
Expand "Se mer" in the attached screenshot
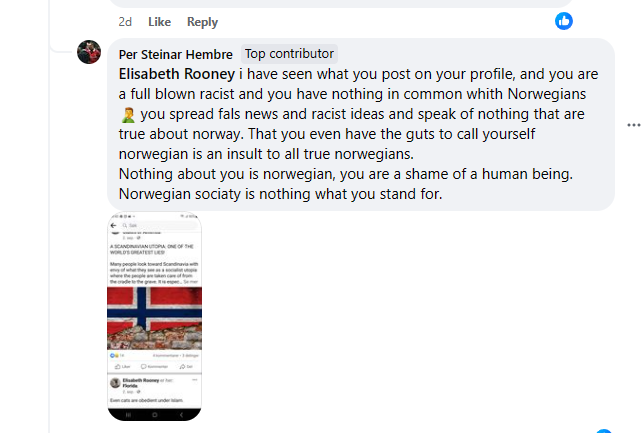[x=194, y=284]
